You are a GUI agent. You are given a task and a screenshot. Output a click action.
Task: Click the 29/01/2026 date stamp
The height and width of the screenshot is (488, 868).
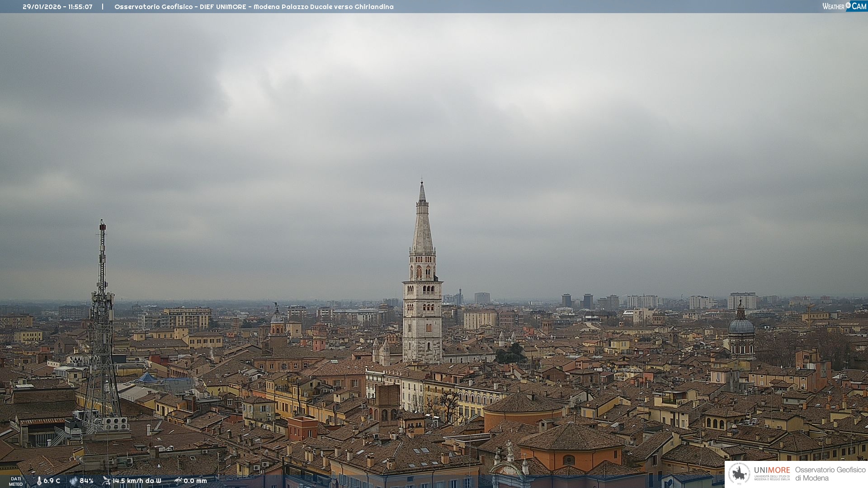(42, 7)
